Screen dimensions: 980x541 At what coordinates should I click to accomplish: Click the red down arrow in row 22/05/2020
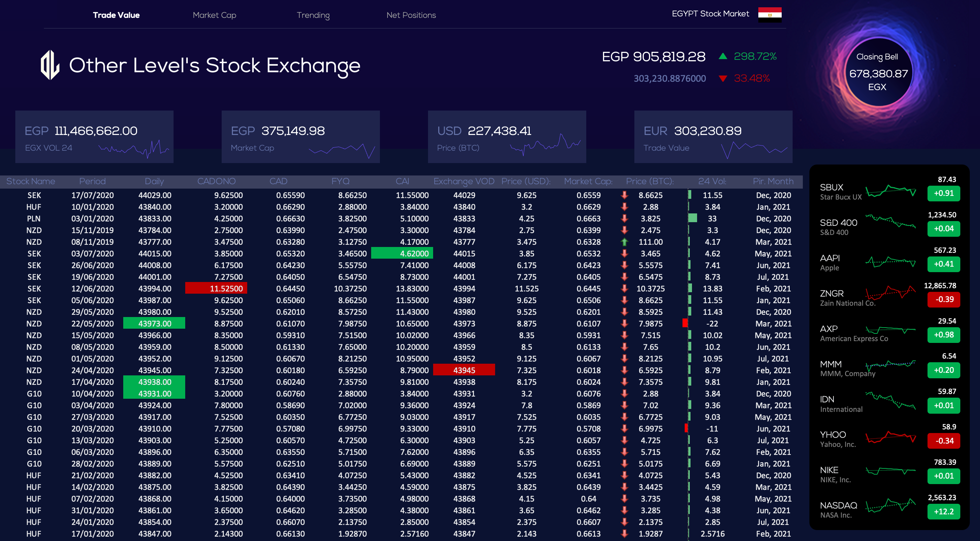624,323
